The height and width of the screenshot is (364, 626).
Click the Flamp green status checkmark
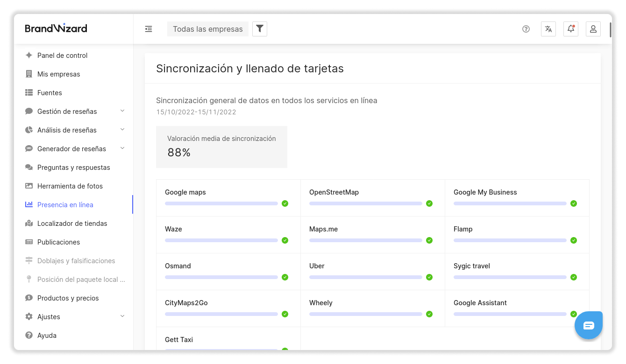(x=574, y=240)
